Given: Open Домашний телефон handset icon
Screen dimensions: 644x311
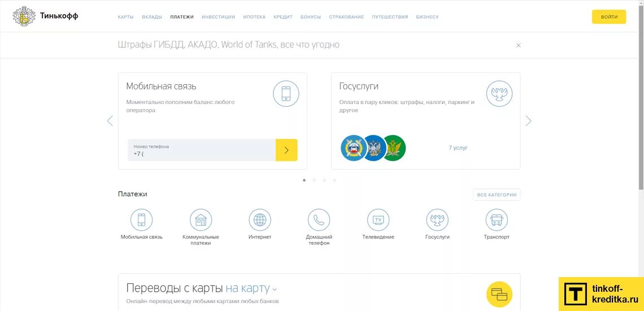Looking at the screenshot, I should point(319,219).
